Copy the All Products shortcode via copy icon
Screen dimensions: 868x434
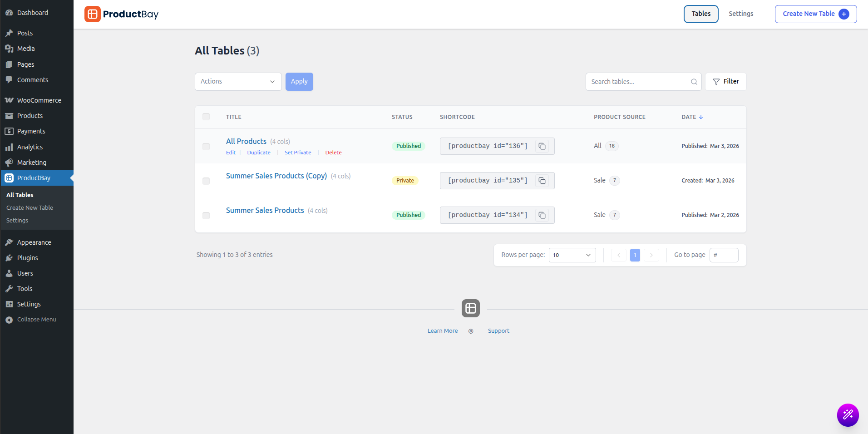(x=542, y=146)
